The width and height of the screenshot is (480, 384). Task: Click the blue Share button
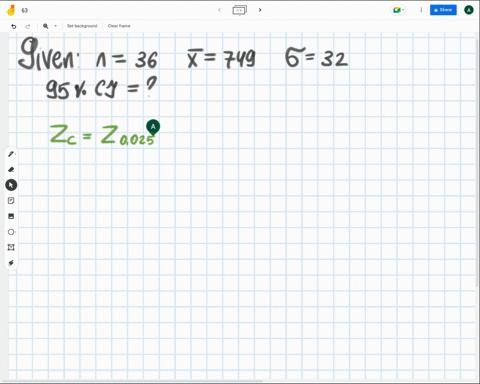coord(443,10)
